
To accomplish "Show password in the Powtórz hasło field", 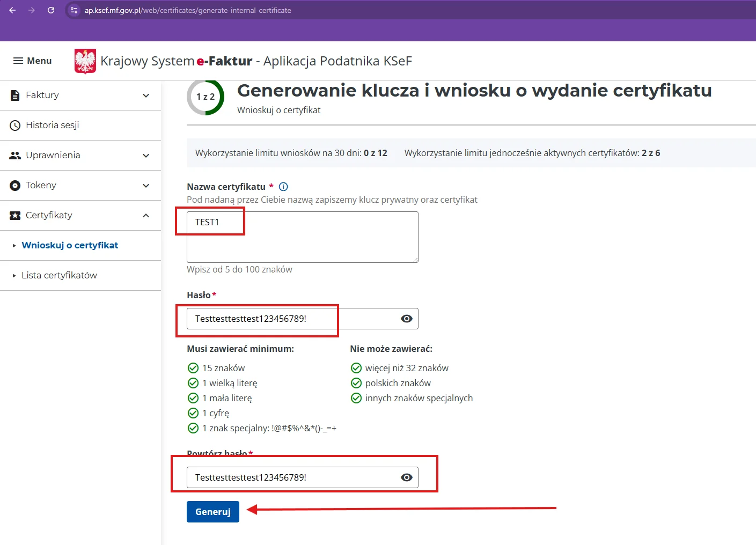I will pos(407,477).
